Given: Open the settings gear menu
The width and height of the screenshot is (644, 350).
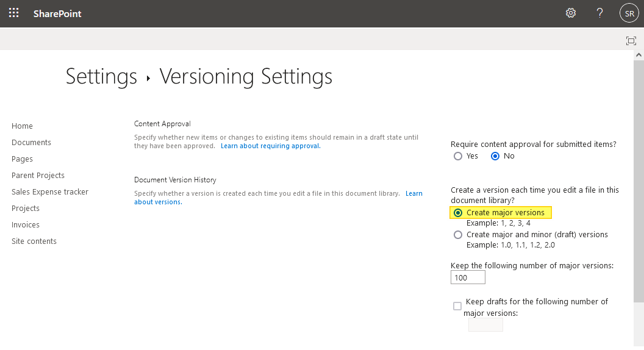Looking at the screenshot, I should (571, 13).
